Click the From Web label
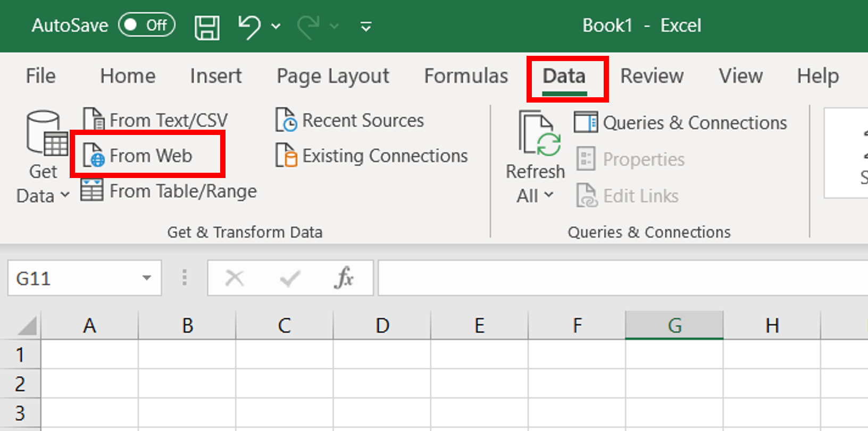868x431 pixels. [x=151, y=156]
